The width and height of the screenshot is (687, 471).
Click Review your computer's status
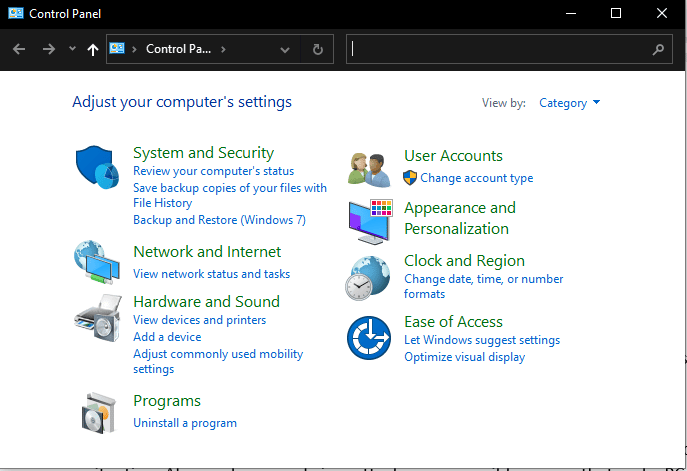click(x=213, y=171)
